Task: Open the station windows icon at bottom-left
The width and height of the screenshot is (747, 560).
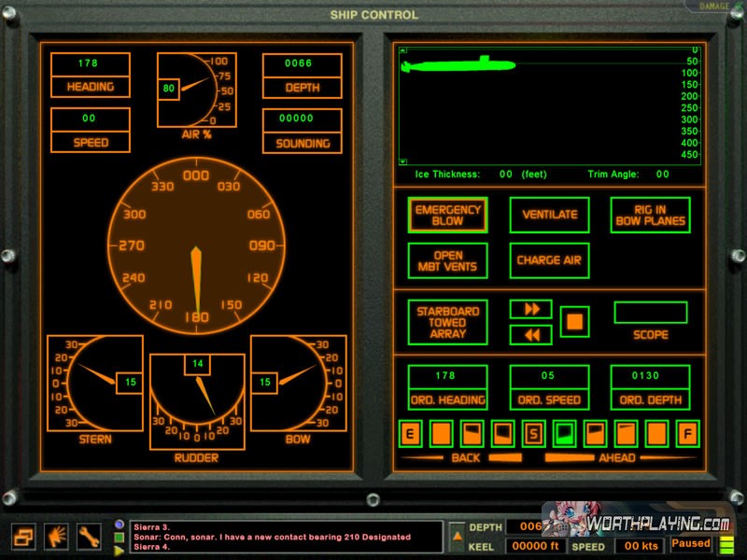Action: point(24,536)
